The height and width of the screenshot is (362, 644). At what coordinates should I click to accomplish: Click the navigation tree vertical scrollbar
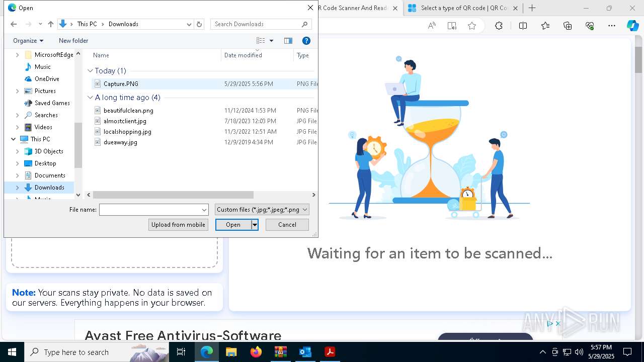click(x=78, y=145)
